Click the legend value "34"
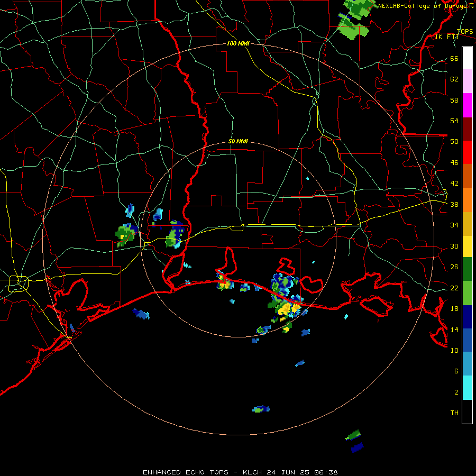Viewport: 476px width, 476px height. click(x=454, y=225)
